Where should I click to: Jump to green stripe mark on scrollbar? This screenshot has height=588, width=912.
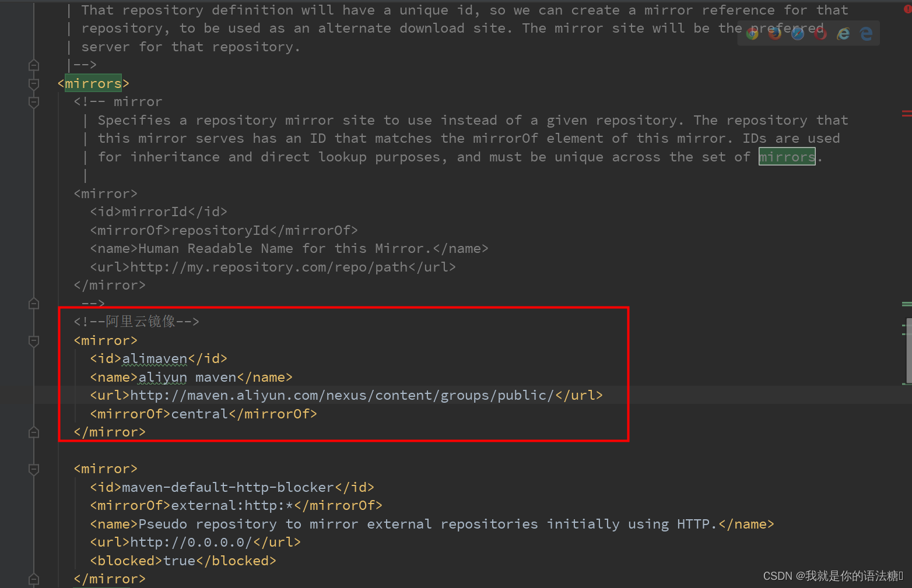pyautogui.click(x=907, y=304)
